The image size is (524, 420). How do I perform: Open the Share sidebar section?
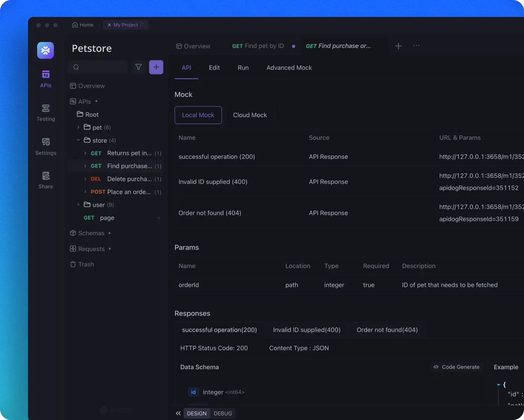tap(46, 180)
